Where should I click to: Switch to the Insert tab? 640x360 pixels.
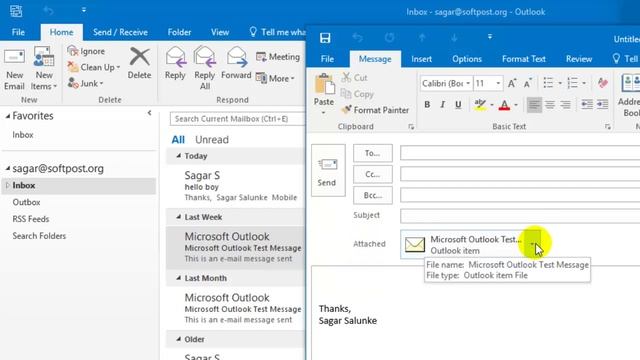[422, 59]
